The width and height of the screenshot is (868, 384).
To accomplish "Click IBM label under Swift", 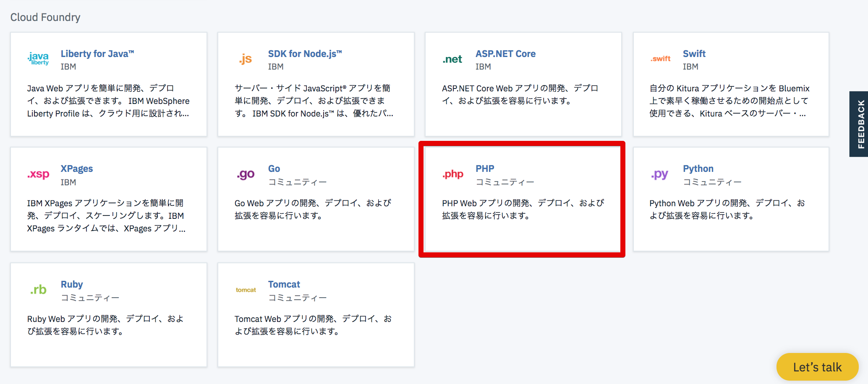I will (690, 67).
